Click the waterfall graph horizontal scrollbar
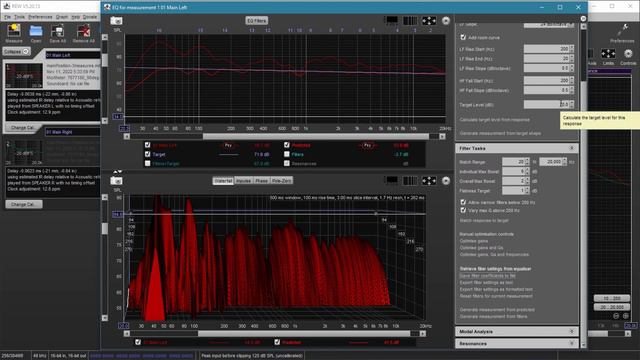This screenshot has height=360, width=640. pyautogui.click(x=304, y=333)
